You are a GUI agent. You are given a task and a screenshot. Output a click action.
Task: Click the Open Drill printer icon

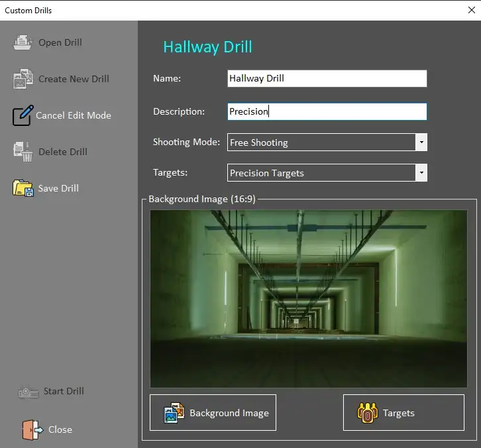click(23, 42)
